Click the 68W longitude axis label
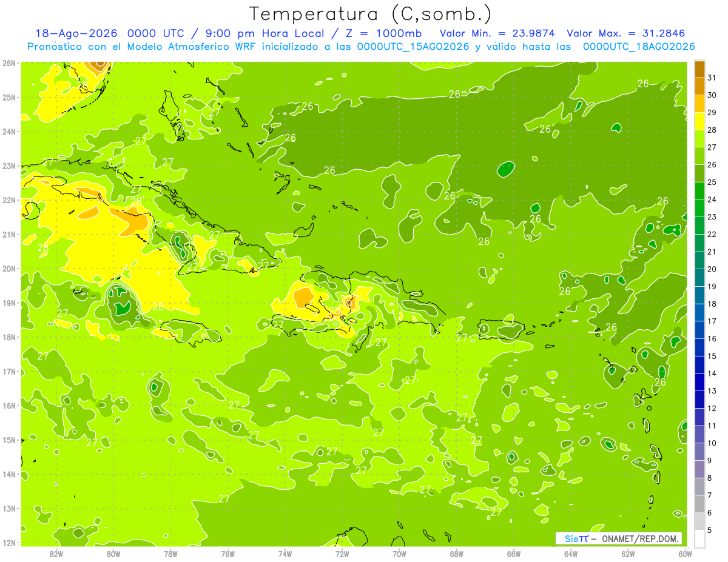Image resolution: width=728 pixels, height=562 pixels. (457, 554)
